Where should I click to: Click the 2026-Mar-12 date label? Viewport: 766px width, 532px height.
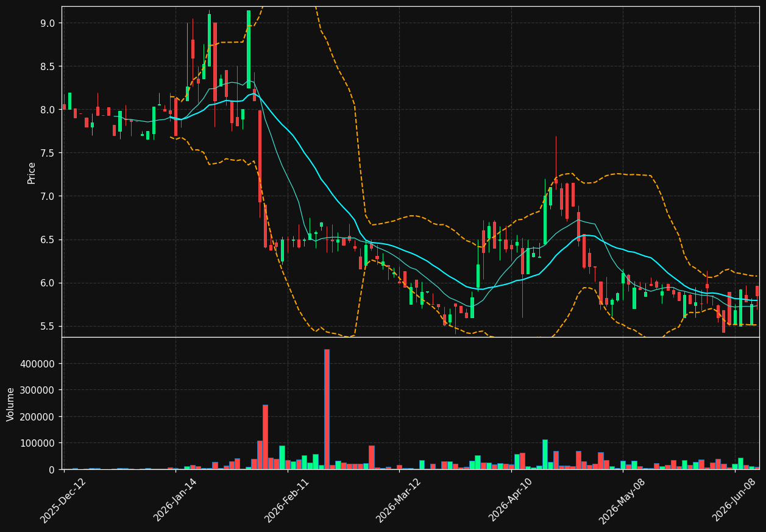399,500
